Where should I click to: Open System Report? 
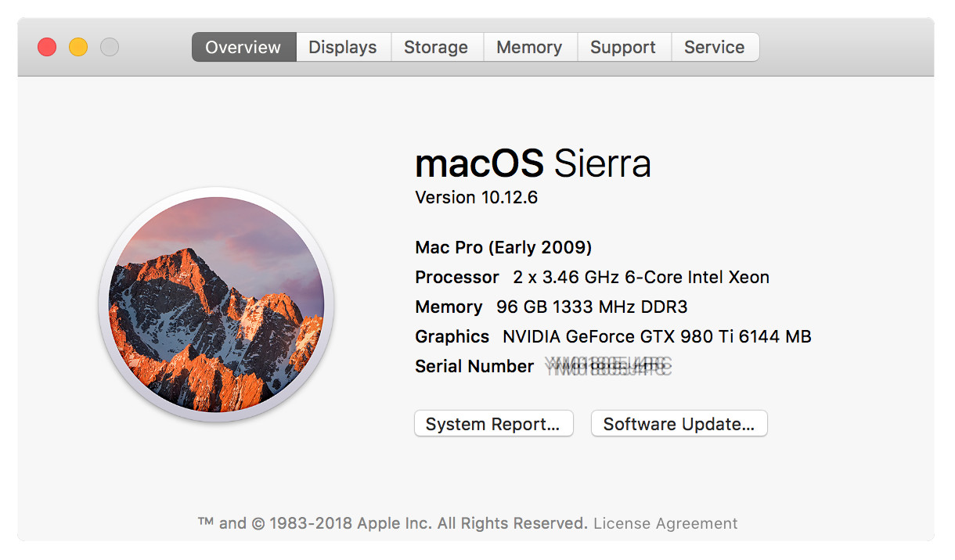pos(493,423)
